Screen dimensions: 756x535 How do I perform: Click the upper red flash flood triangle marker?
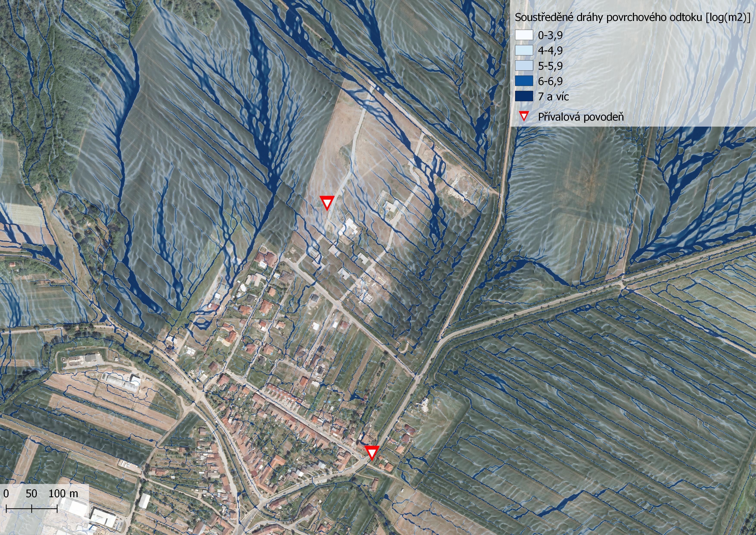coord(327,203)
